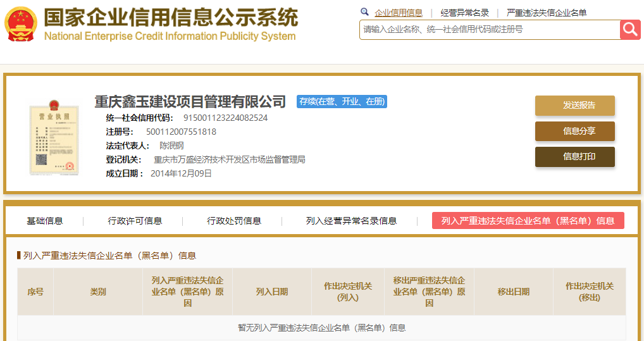Select the 严重违法失信企业名单 search category
Viewport: 644px width, 341px height.
pyautogui.click(x=547, y=13)
